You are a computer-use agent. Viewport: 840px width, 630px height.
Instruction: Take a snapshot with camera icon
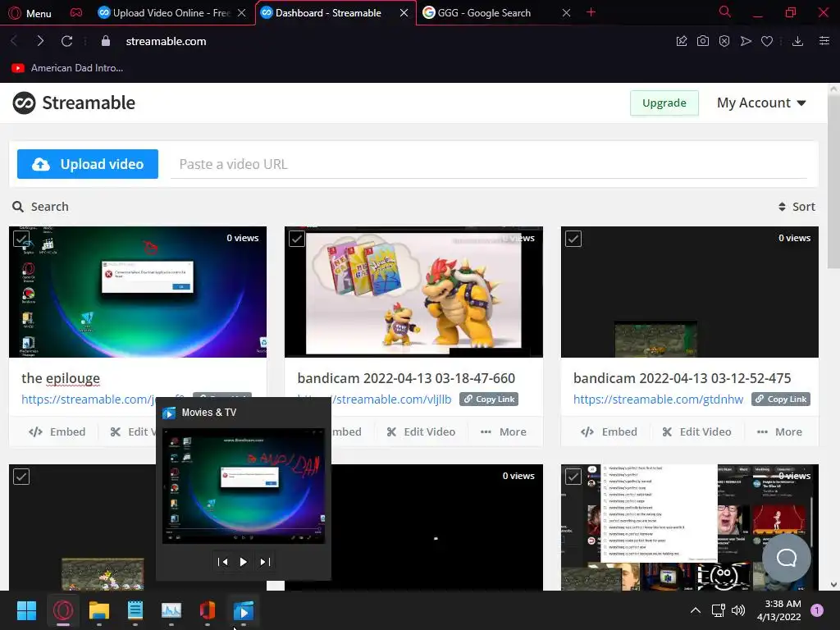[703, 41]
